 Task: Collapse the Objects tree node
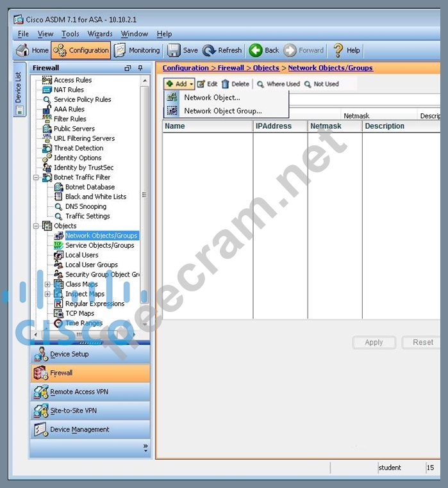(37, 226)
